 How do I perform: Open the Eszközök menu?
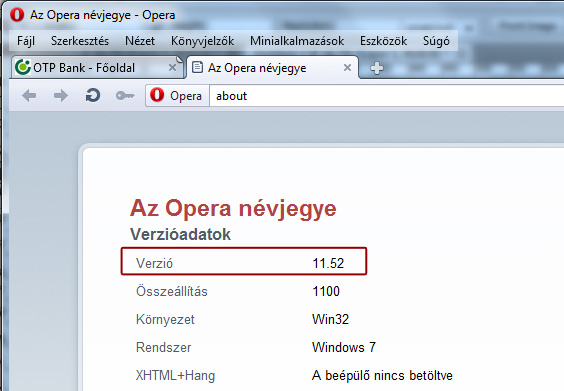pos(383,41)
